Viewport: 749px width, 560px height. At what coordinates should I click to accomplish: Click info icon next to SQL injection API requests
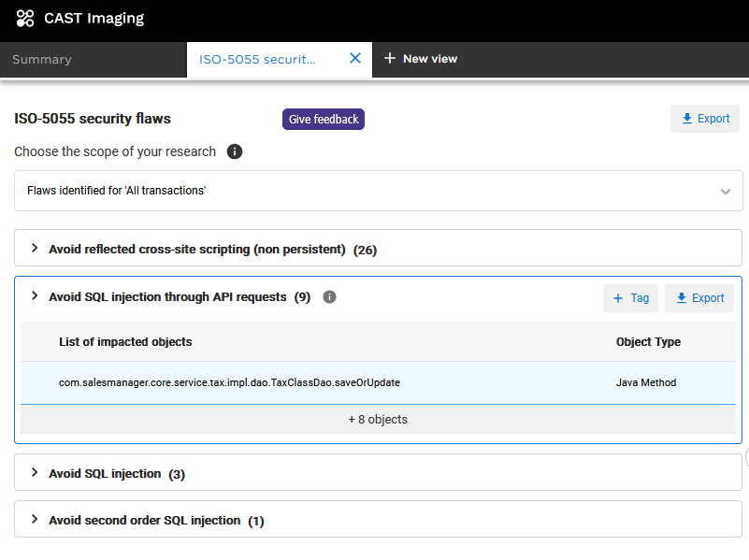pos(329,297)
